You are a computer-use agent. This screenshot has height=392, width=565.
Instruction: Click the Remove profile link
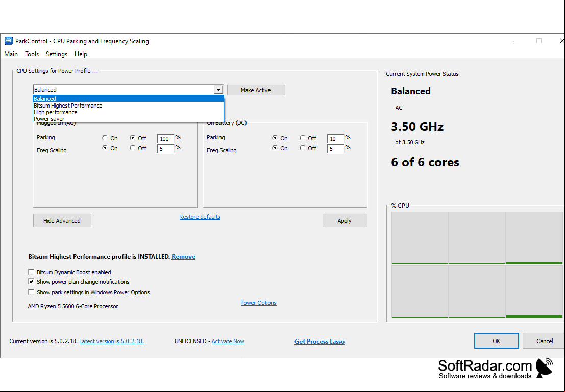[183, 256]
